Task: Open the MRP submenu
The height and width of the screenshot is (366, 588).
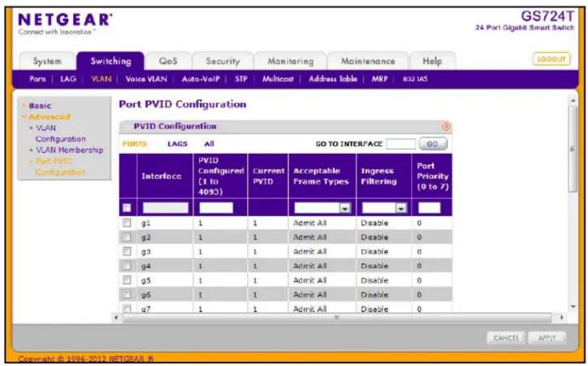Action: (x=380, y=79)
